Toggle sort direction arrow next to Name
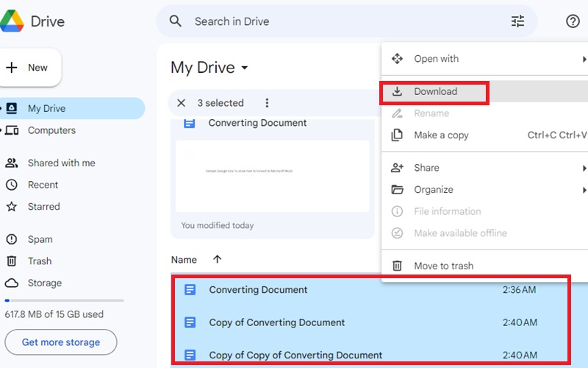 point(217,259)
